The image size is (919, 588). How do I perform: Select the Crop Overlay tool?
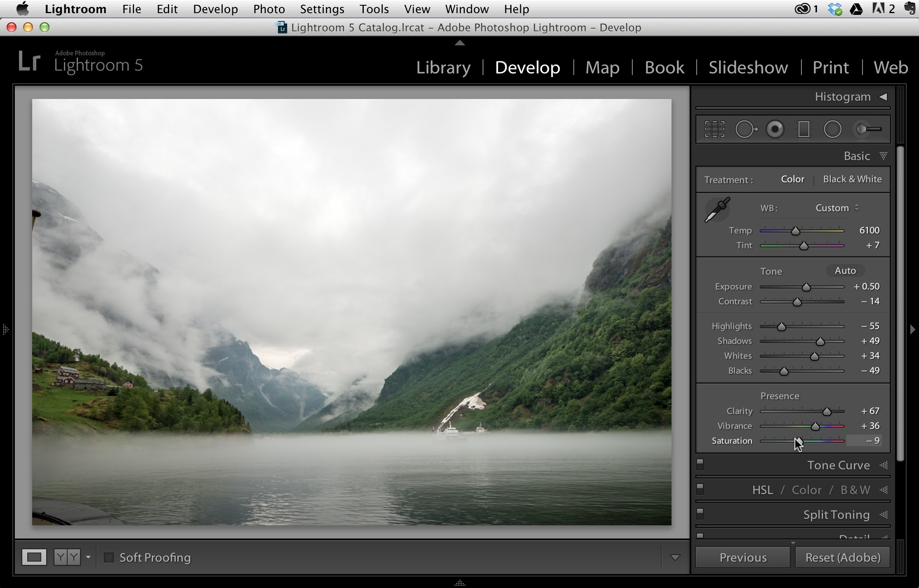pyautogui.click(x=714, y=129)
